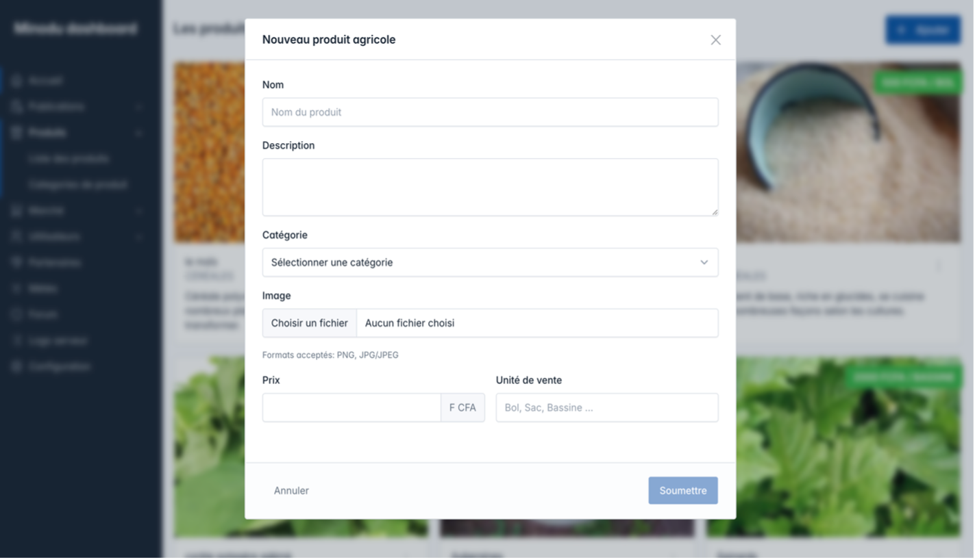Image resolution: width=975 pixels, height=560 pixels.
Task: Expand the Publications menu chevron
Action: (x=139, y=107)
